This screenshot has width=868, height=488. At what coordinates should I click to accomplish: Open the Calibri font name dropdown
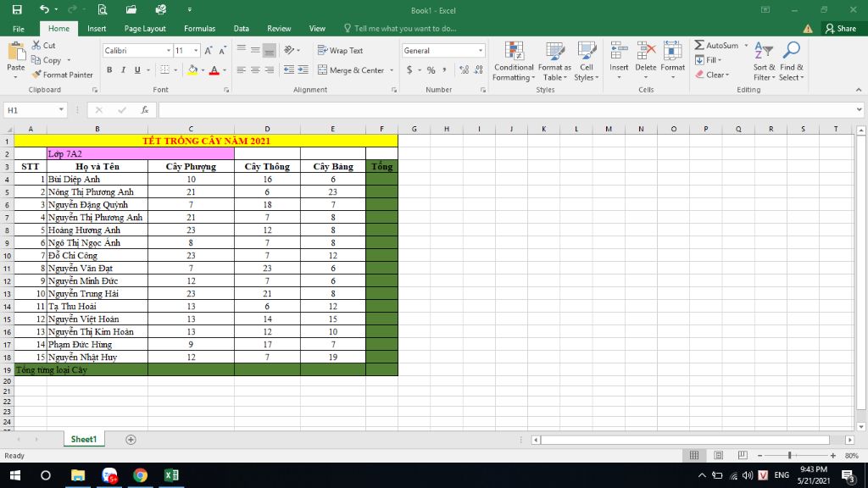click(169, 50)
